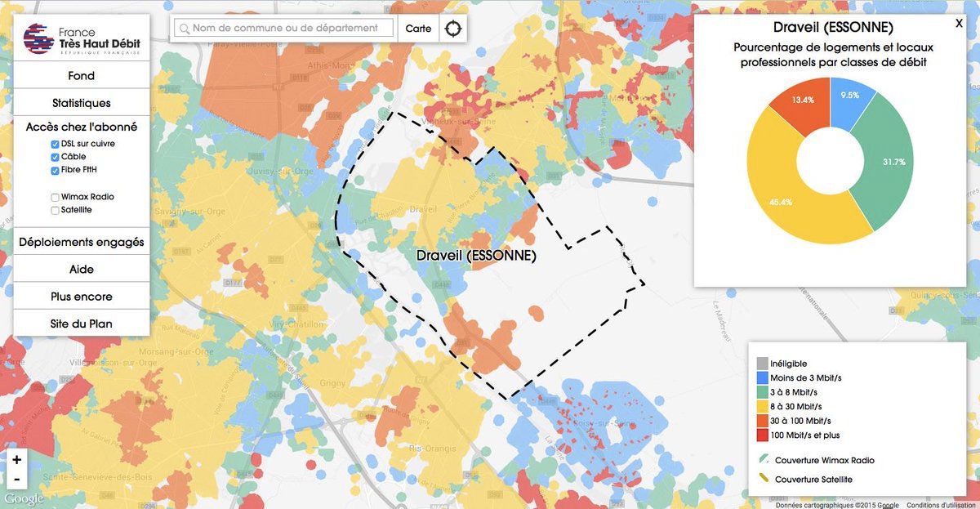Close the Draveil statistics panel

pos(959,24)
